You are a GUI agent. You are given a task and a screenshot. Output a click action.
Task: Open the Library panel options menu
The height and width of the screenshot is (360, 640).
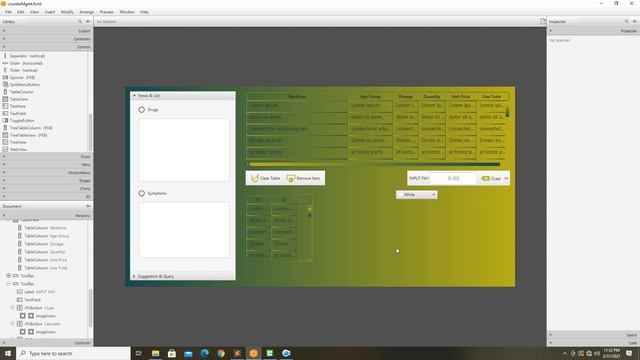click(x=88, y=21)
